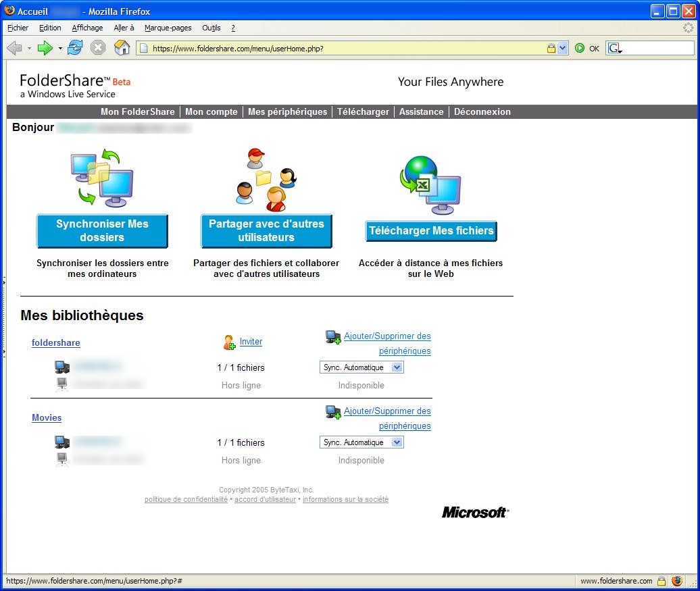Image resolution: width=700 pixels, height=591 pixels.
Task: Go to Mon compte nav item
Action: coord(211,111)
